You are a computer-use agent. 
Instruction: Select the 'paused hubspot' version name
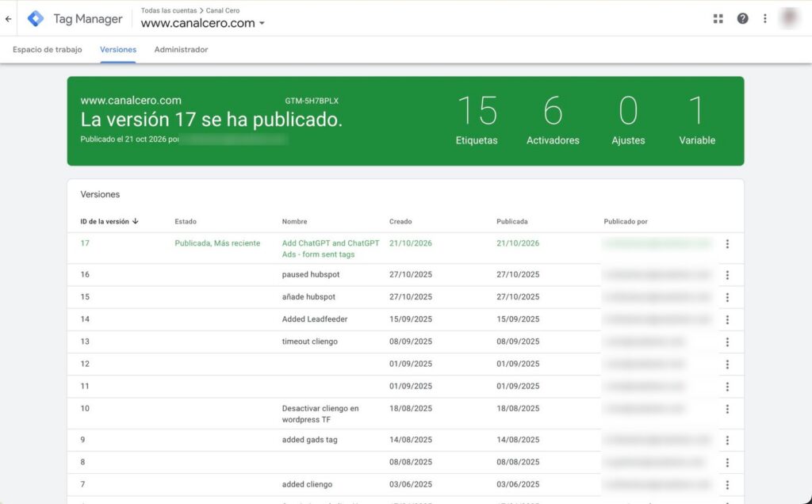coord(311,275)
